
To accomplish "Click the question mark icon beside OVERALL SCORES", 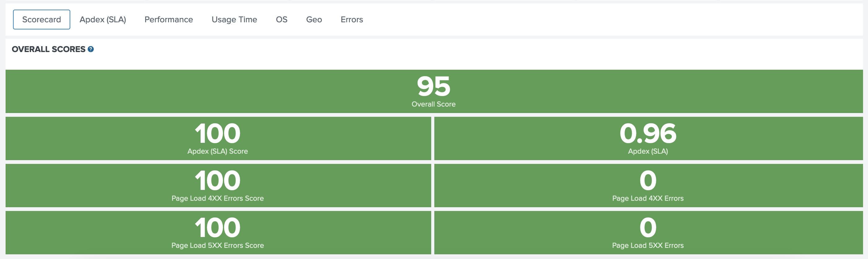I will (x=90, y=49).
